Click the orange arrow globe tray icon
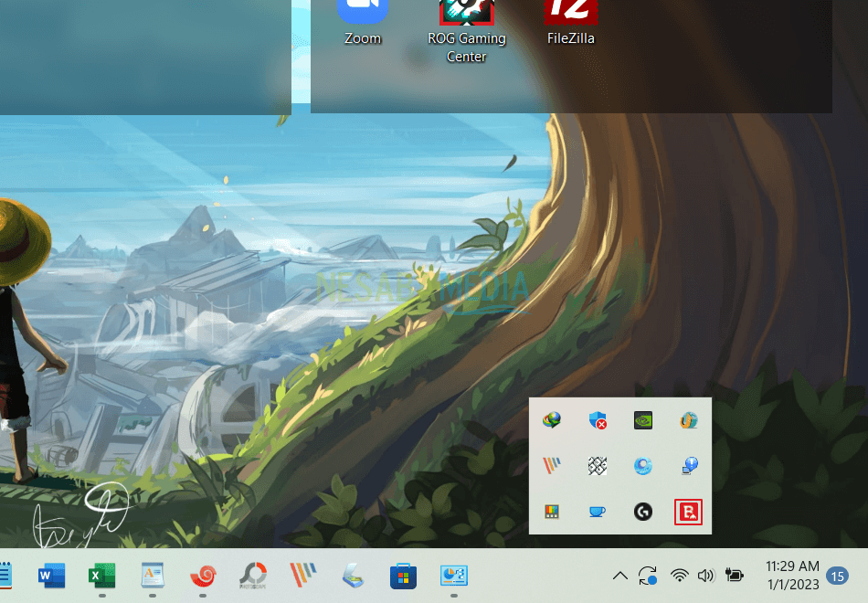This screenshot has width=868, height=603. click(x=688, y=420)
